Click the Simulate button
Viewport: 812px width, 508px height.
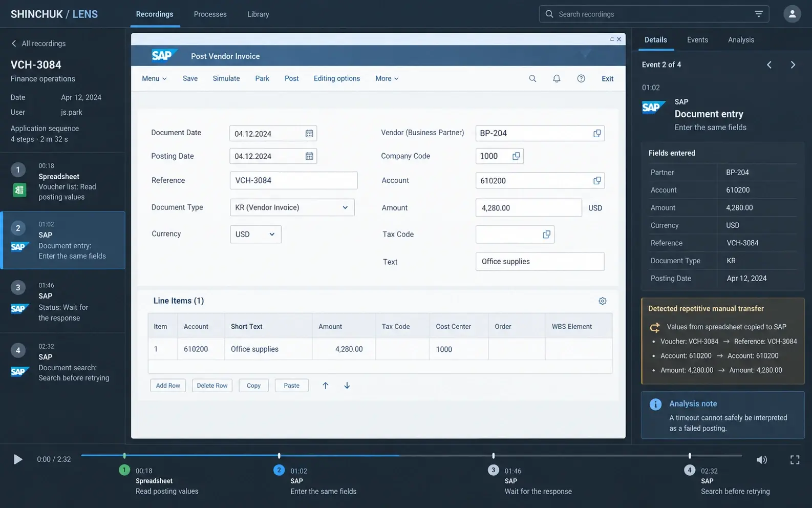(x=226, y=78)
